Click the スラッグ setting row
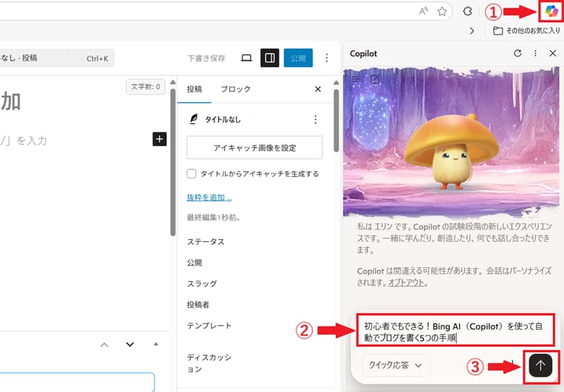This screenshot has height=392, width=564. (x=202, y=283)
